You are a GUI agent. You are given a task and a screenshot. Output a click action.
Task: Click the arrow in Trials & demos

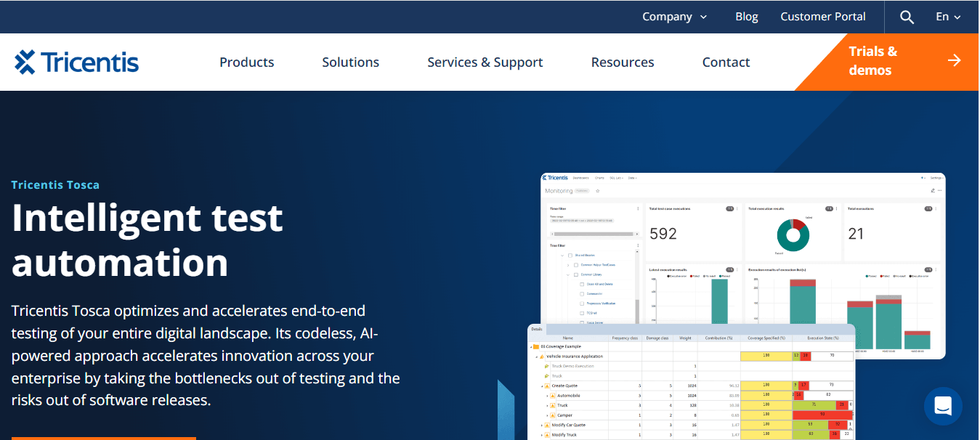955,60
